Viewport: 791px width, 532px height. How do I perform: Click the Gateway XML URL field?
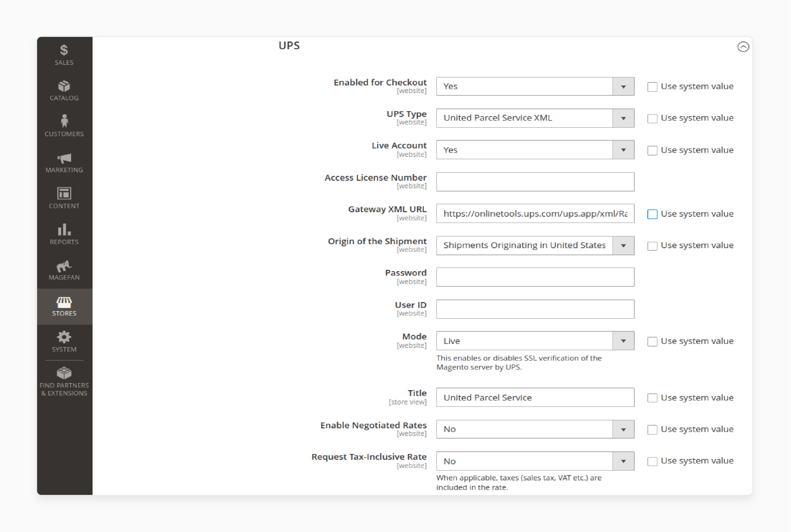point(535,213)
